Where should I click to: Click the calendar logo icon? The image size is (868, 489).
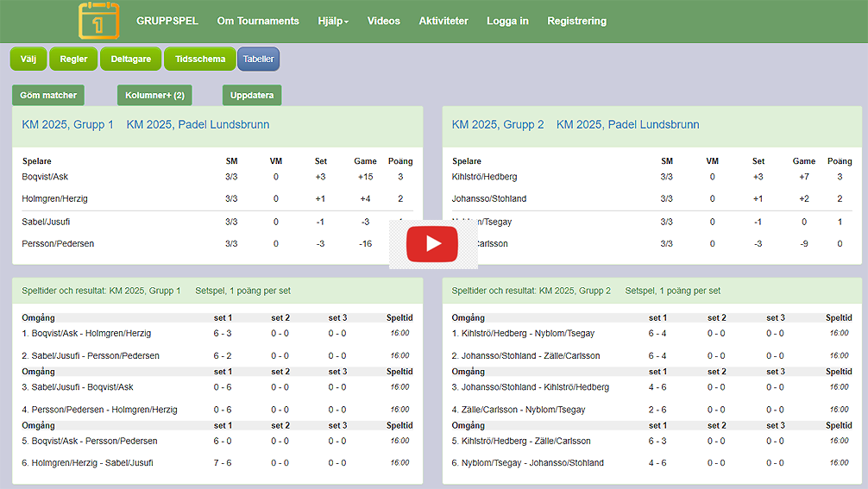99,21
